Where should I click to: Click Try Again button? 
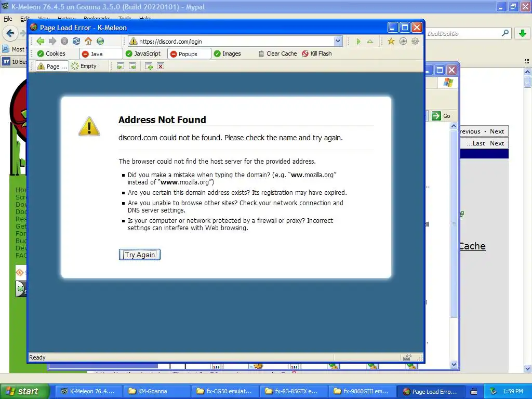pos(139,255)
